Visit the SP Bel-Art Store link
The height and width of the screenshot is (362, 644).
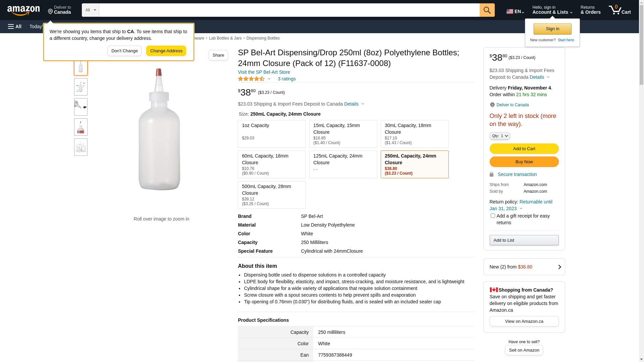point(264,72)
